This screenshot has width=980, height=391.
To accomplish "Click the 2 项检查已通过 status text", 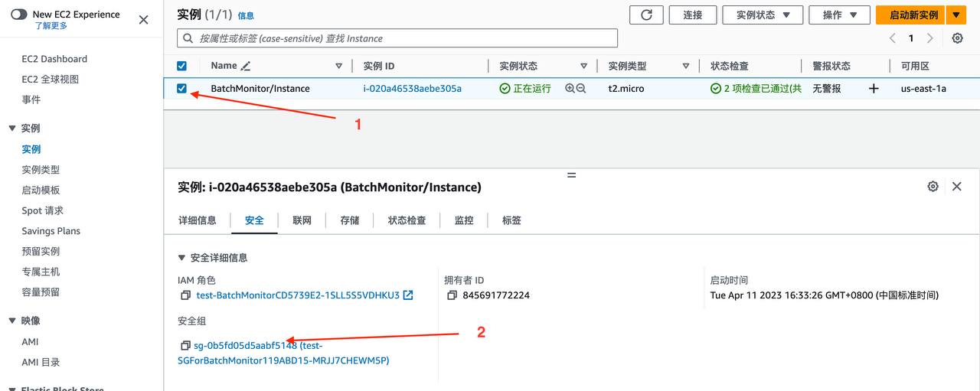I will point(763,89).
